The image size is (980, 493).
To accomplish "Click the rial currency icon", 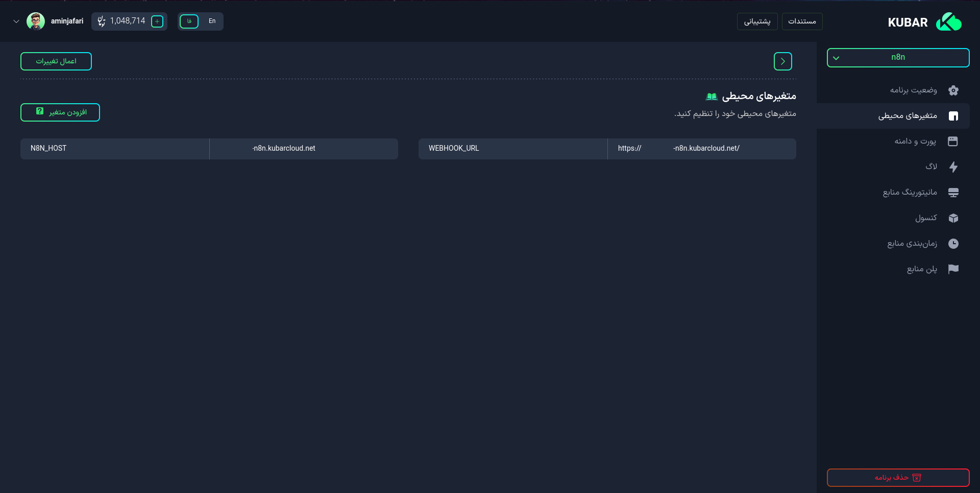I will [x=102, y=21].
